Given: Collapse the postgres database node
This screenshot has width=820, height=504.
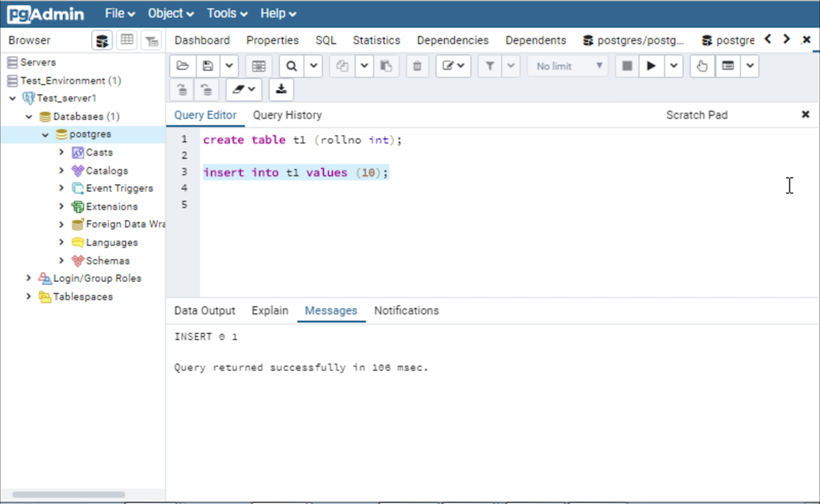Looking at the screenshot, I should click(45, 135).
